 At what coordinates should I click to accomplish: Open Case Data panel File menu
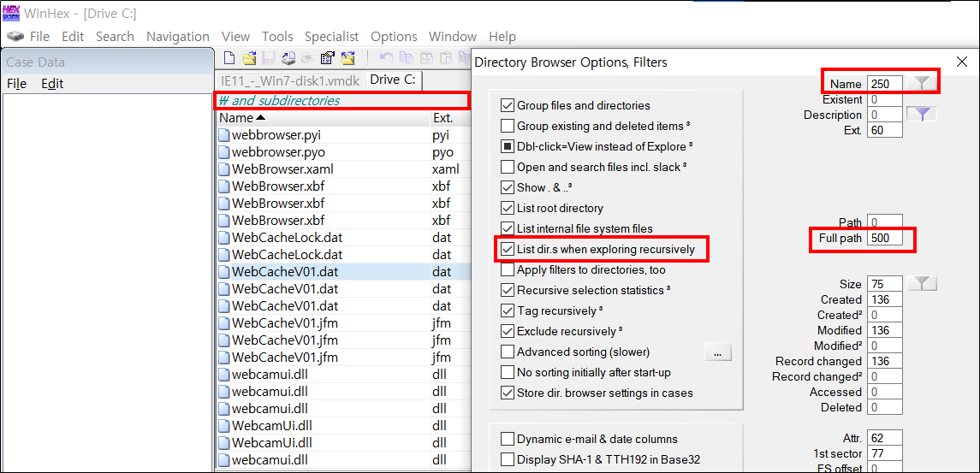point(17,84)
